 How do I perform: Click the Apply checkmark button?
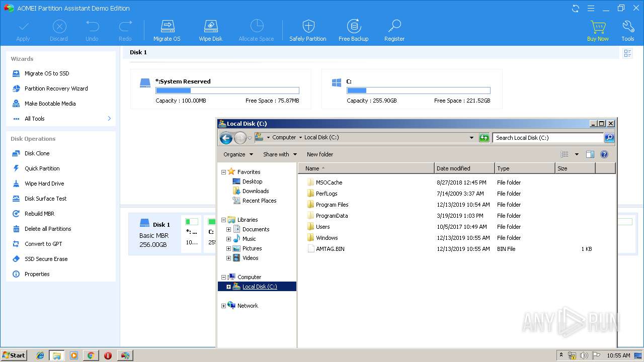point(23,30)
